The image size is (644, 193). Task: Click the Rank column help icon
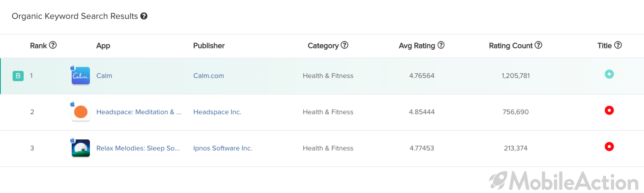(x=53, y=45)
